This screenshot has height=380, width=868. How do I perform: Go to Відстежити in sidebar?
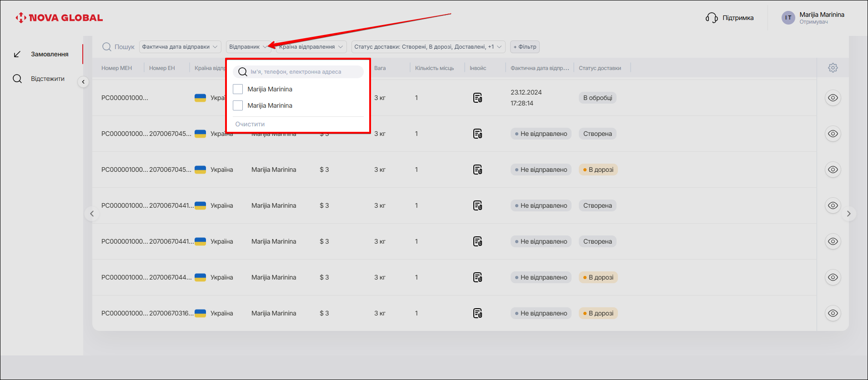click(x=47, y=79)
